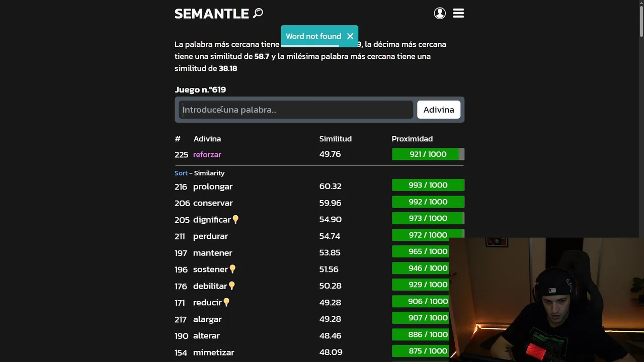
Task: Dismiss the 'Word not found' notification
Action: tap(350, 36)
